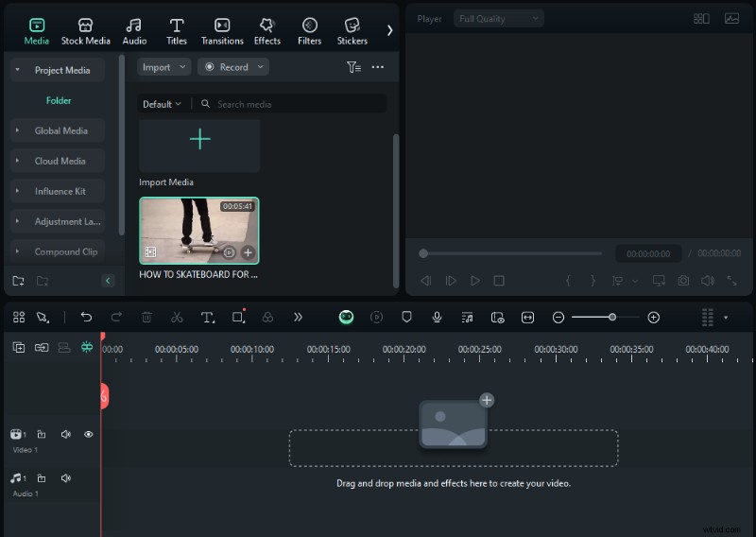Open the timeline layout grid icon
The width and height of the screenshot is (756, 537).
(x=19, y=317)
